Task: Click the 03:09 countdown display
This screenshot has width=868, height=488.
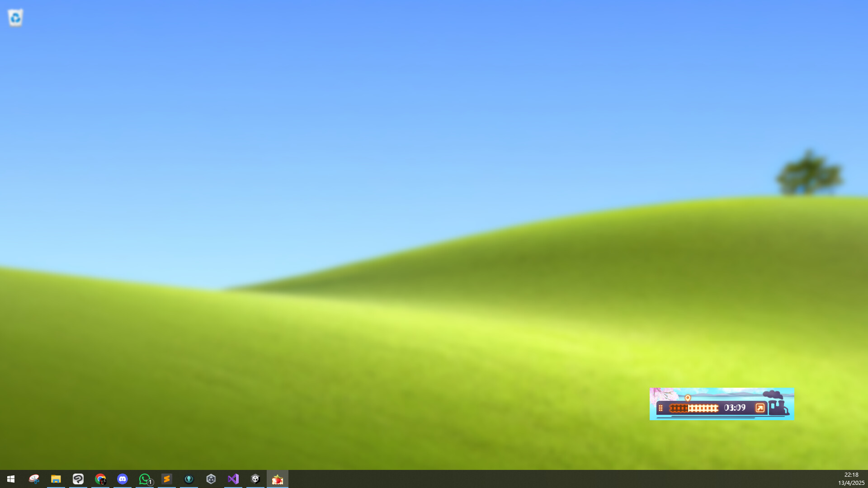Action: click(x=735, y=408)
